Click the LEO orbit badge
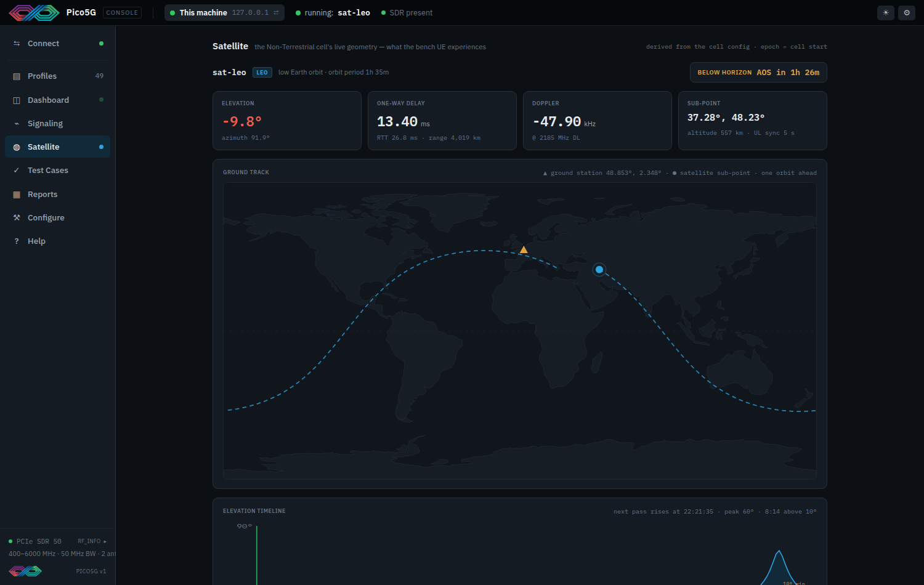This screenshot has height=585, width=924. [262, 72]
